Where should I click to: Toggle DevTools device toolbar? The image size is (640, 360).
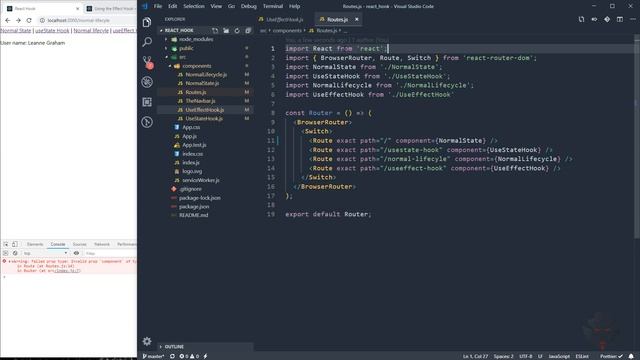(x=15, y=244)
